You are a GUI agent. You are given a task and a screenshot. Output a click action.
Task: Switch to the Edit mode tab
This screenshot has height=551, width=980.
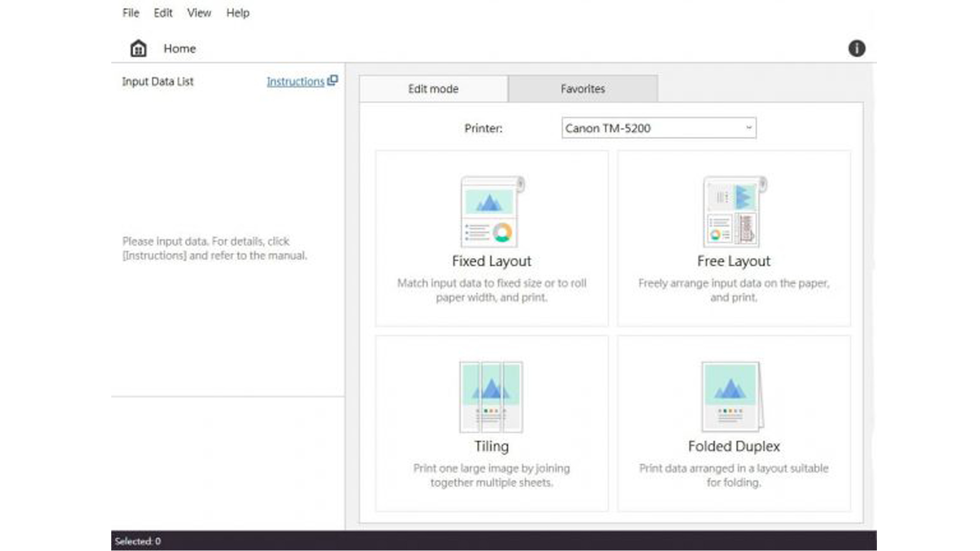coord(433,89)
